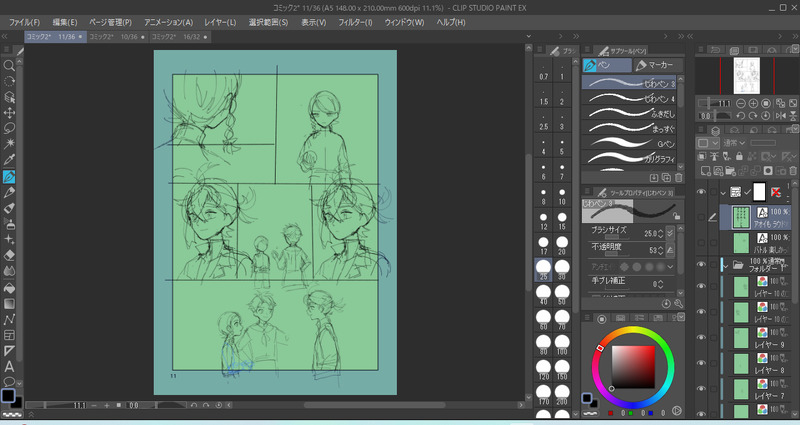Open document tabs list dropdown arrow
The image size is (800, 425).
[529, 36]
